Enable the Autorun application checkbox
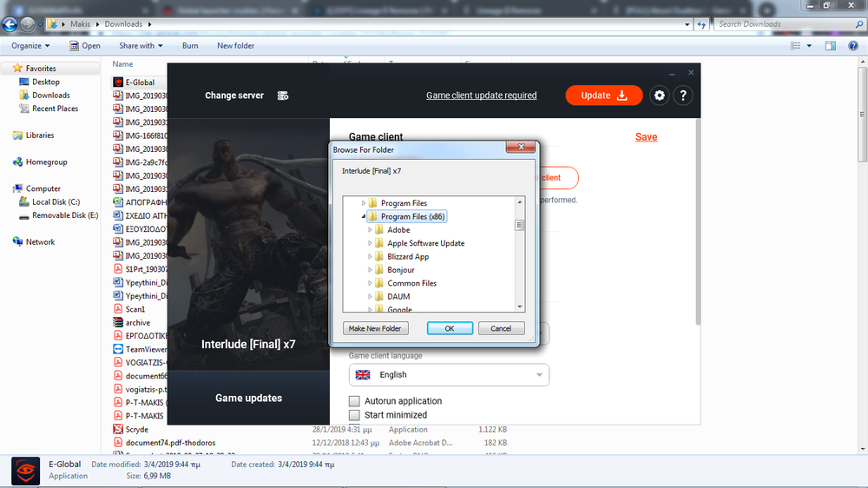This screenshot has width=868, height=488. click(354, 401)
